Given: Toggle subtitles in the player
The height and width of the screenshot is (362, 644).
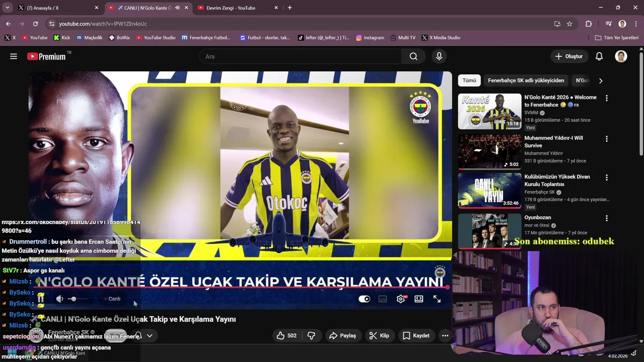Looking at the screenshot, I should click(x=382, y=299).
